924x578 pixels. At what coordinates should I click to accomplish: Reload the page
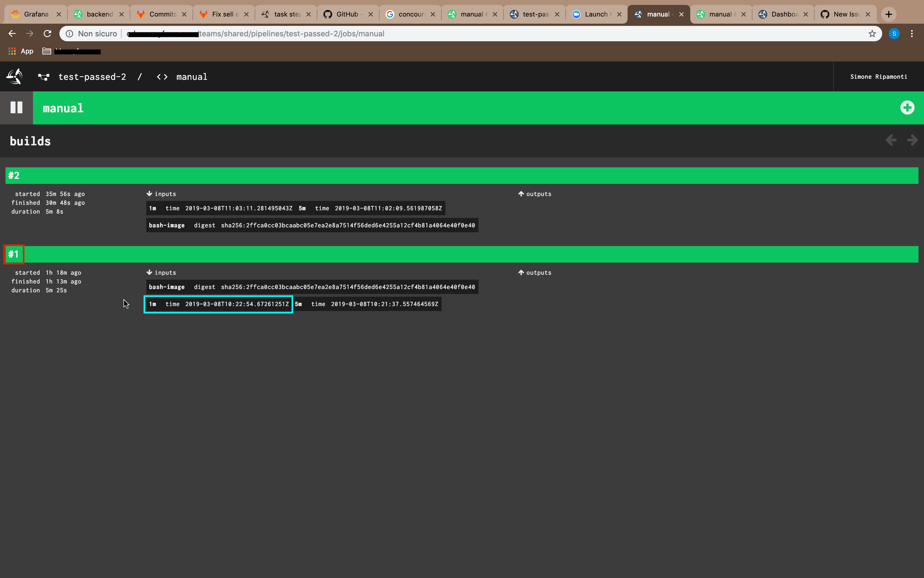tap(47, 34)
